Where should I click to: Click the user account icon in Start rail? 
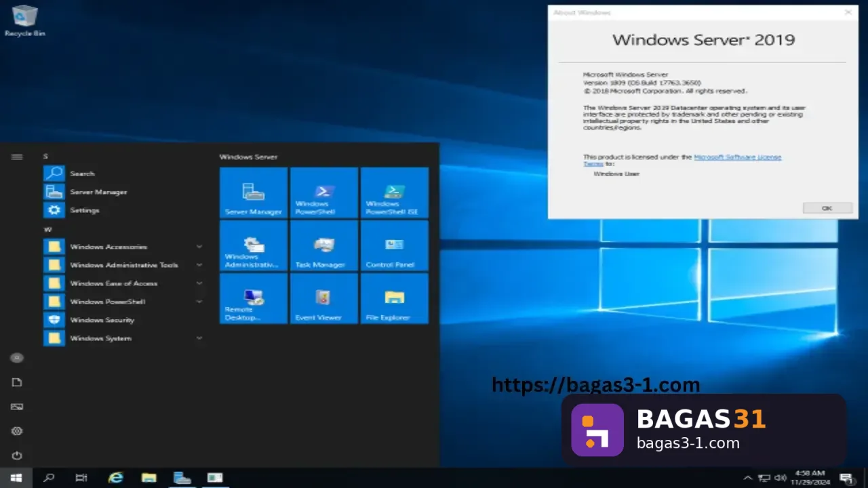tap(17, 358)
